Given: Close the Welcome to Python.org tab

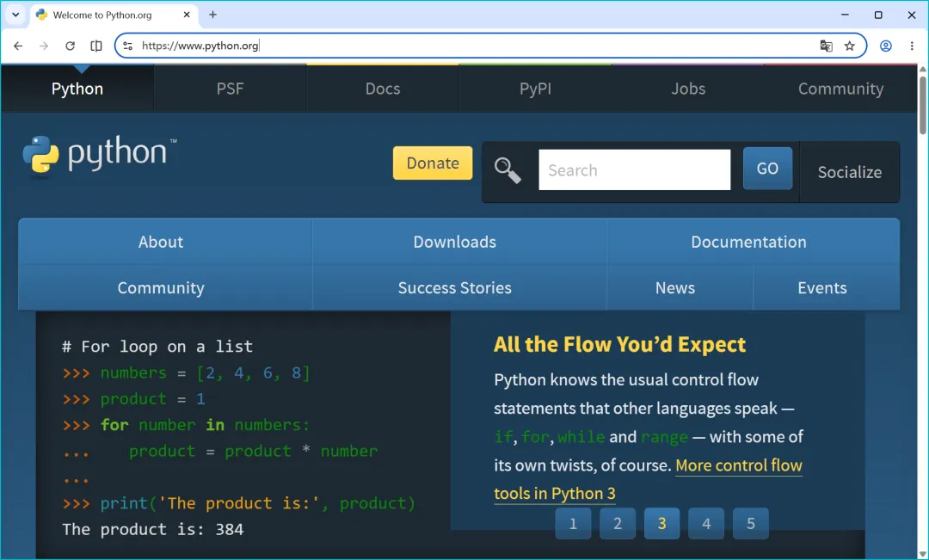Looking at the screenshot, I should coord(187,15).
